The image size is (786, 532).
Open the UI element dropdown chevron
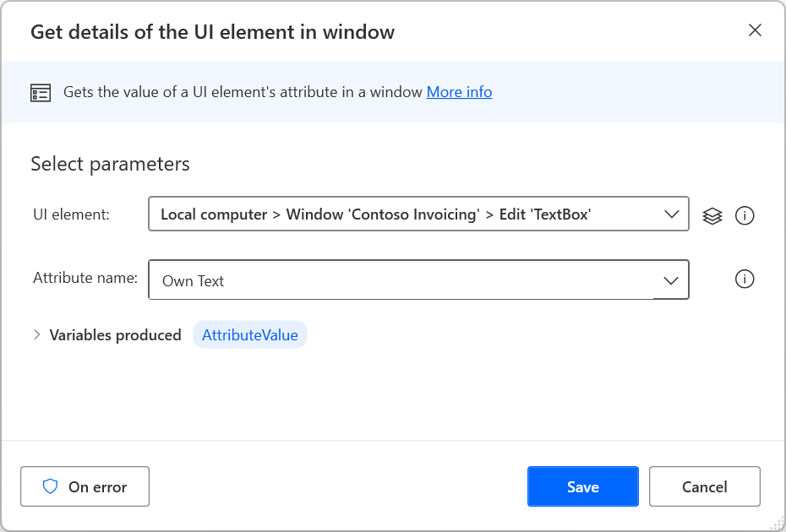click(x=671, y=214)
